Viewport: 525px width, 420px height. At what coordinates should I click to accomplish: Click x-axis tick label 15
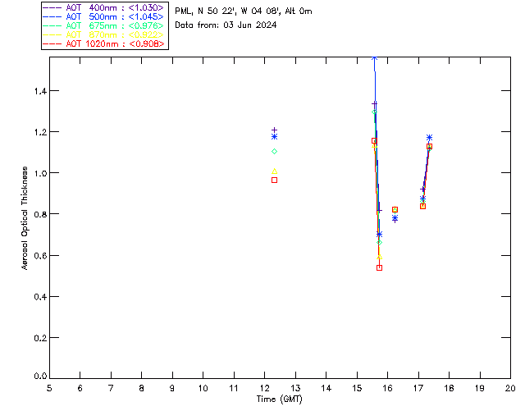(x=357, y=389)
